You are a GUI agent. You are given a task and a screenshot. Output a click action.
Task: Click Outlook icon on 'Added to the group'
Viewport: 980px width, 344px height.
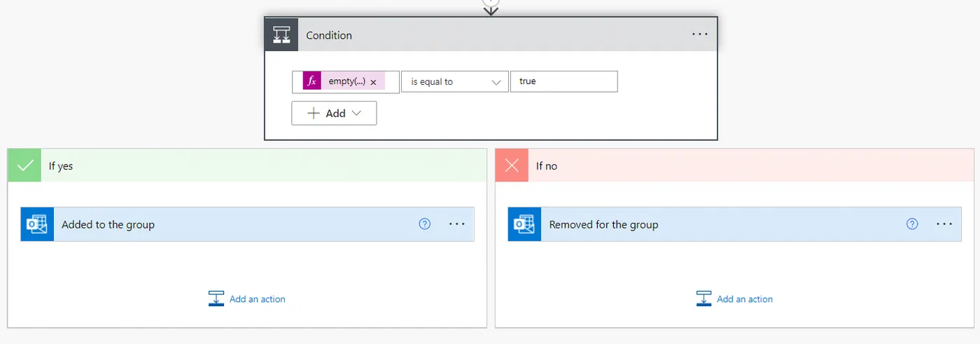(37, 224)
